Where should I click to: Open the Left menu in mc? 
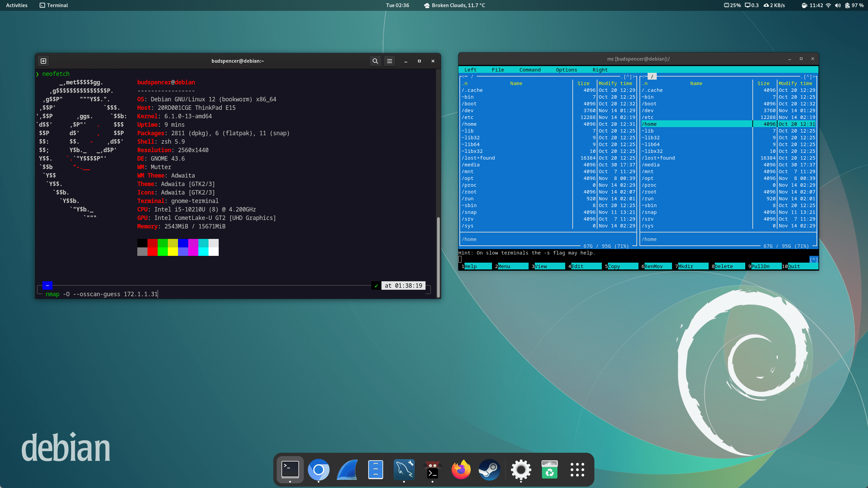[x=470, y=70]
